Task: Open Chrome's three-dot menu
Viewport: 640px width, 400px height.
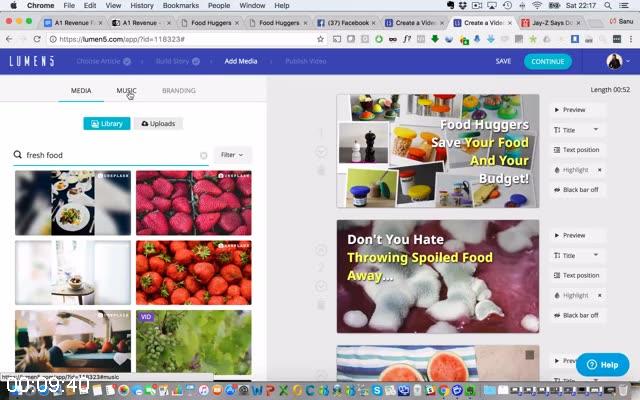Action: pyautogui.click(x=631, y=39)
